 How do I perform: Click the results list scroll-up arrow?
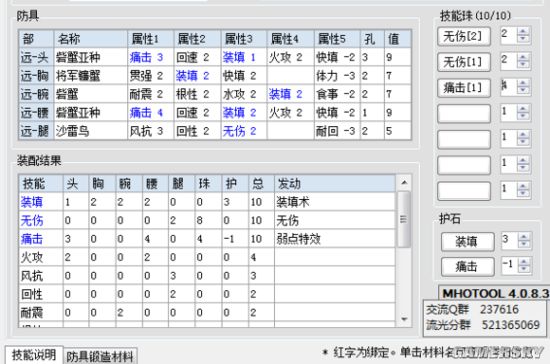click(404, 183)
